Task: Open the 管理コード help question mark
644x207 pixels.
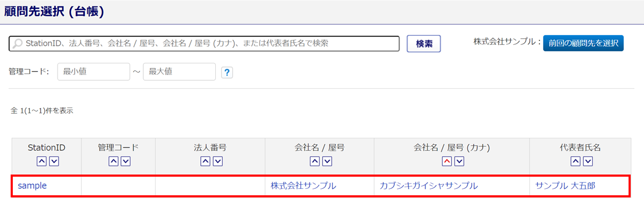Action: 227,72
